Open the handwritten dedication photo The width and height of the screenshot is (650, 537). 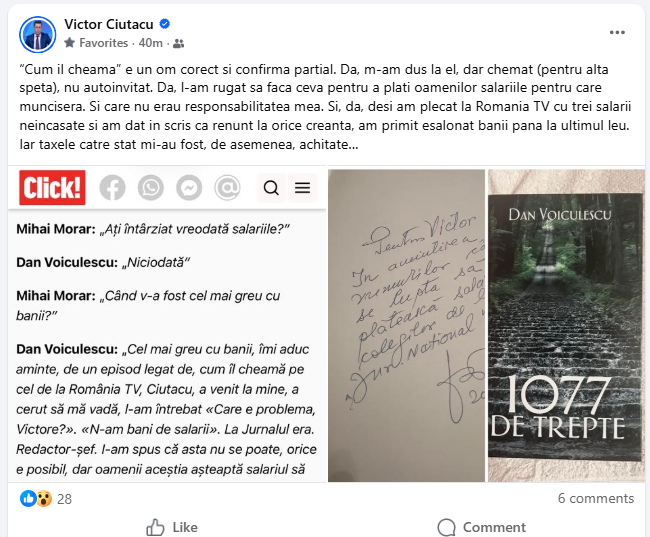pyautogui.click(x=406, y=326)
